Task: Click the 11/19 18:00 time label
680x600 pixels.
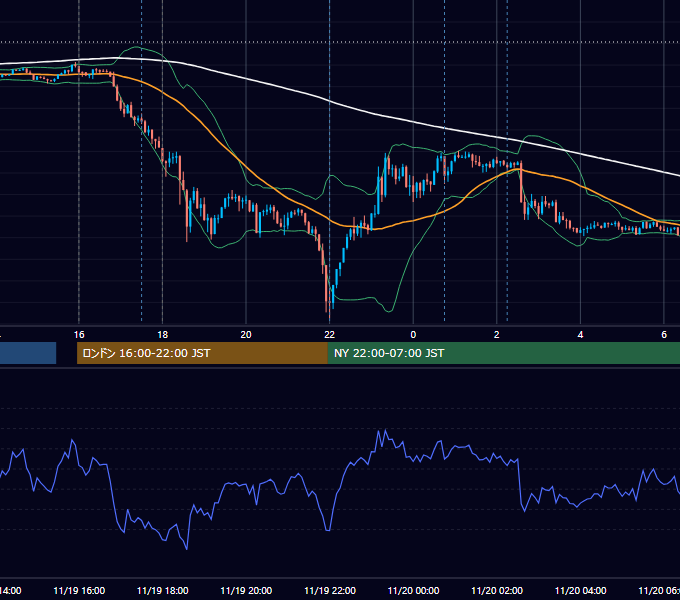Action: (x=163, y=590)
